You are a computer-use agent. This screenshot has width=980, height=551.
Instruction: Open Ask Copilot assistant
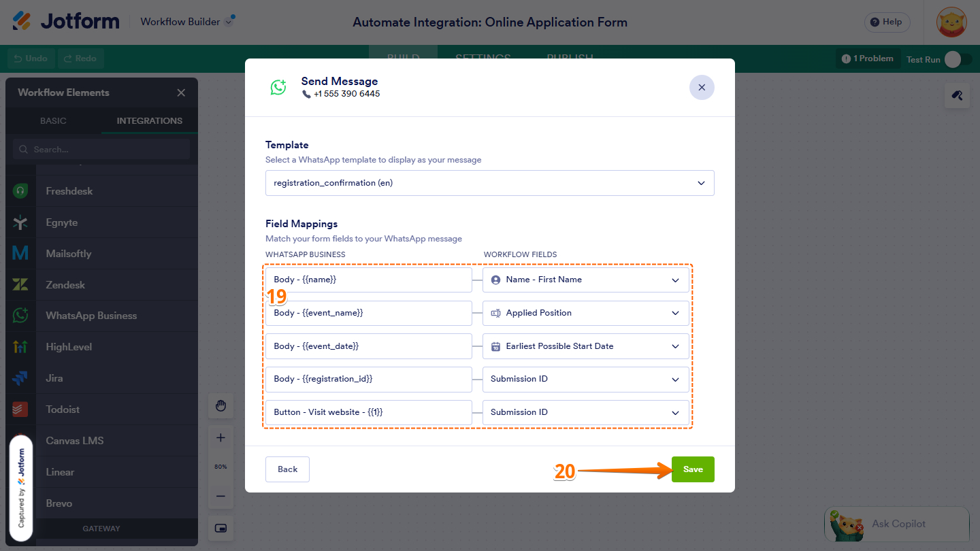click(896, 524)
